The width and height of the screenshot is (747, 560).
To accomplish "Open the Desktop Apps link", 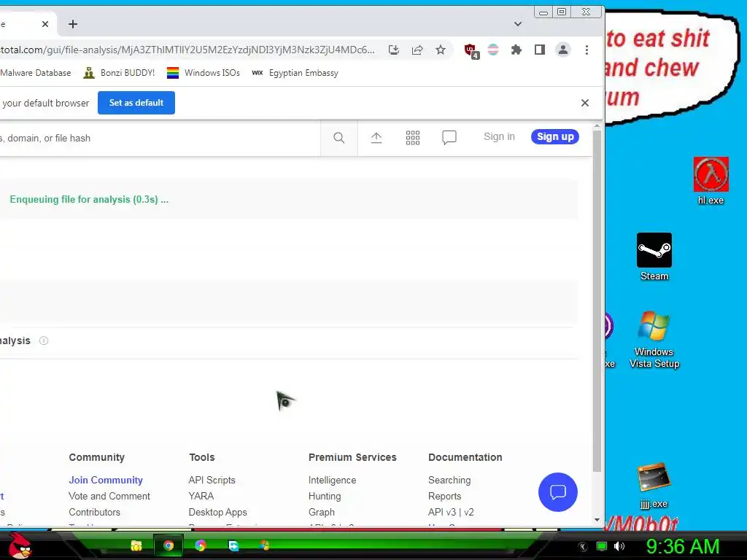I will [x=217, y=513].
